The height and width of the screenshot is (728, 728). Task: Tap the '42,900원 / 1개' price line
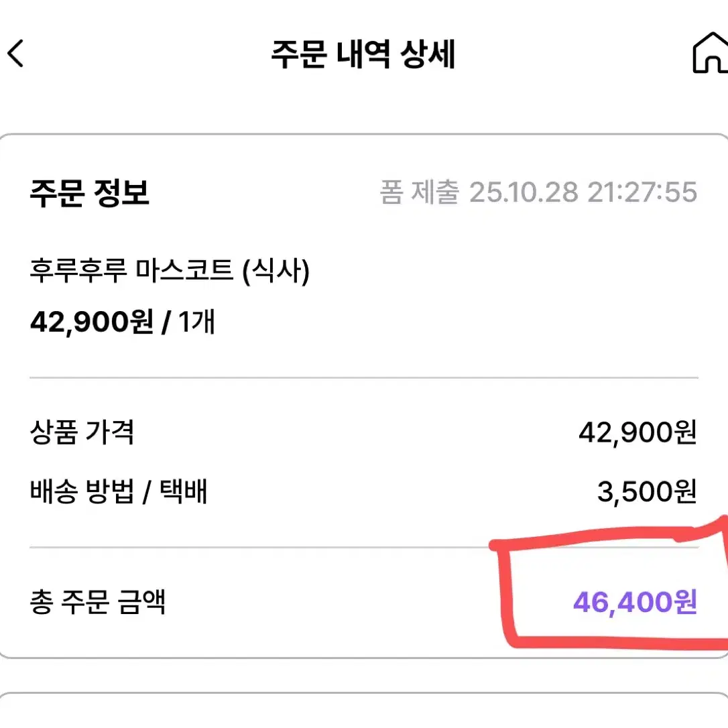tap(123, 322)
